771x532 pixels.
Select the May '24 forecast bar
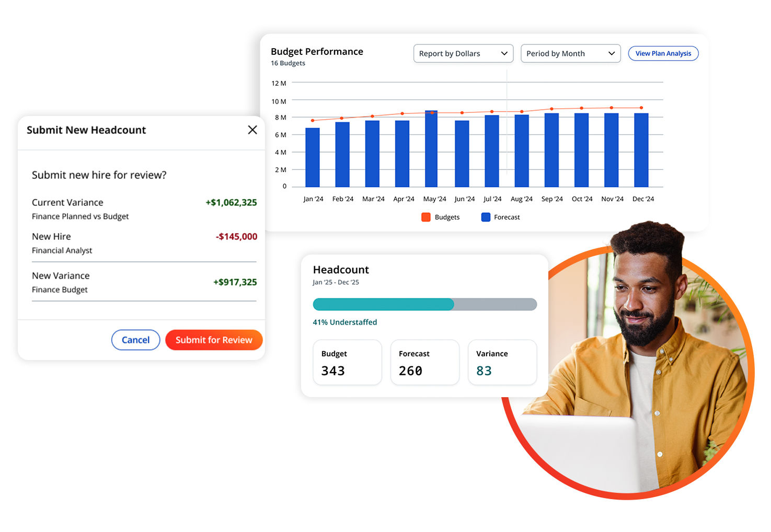click(x=431, y=148)
